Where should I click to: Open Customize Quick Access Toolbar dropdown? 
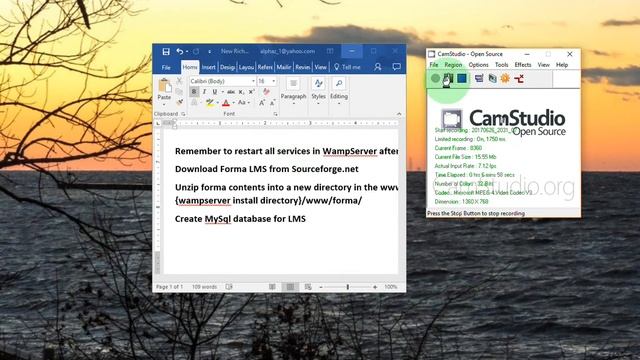209,52
